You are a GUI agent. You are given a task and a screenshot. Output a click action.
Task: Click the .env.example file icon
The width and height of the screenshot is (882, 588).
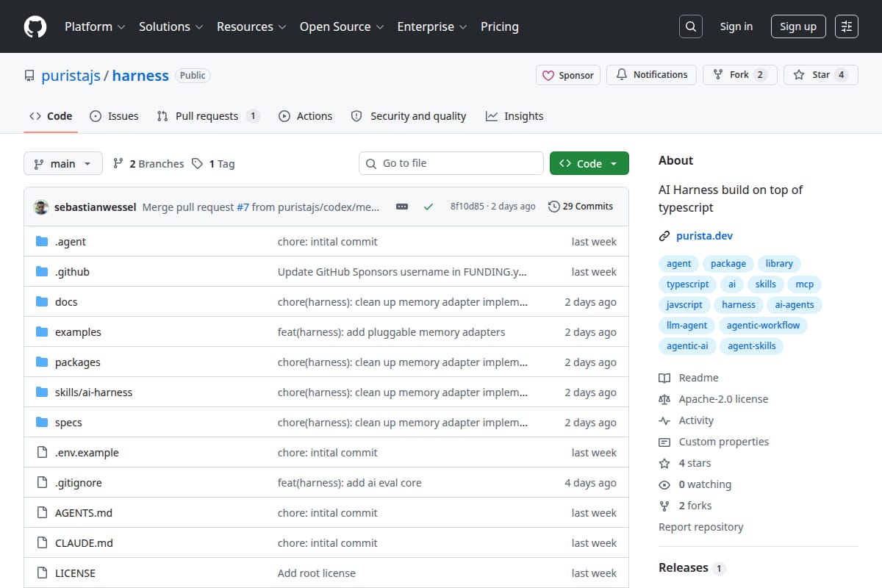42,453
